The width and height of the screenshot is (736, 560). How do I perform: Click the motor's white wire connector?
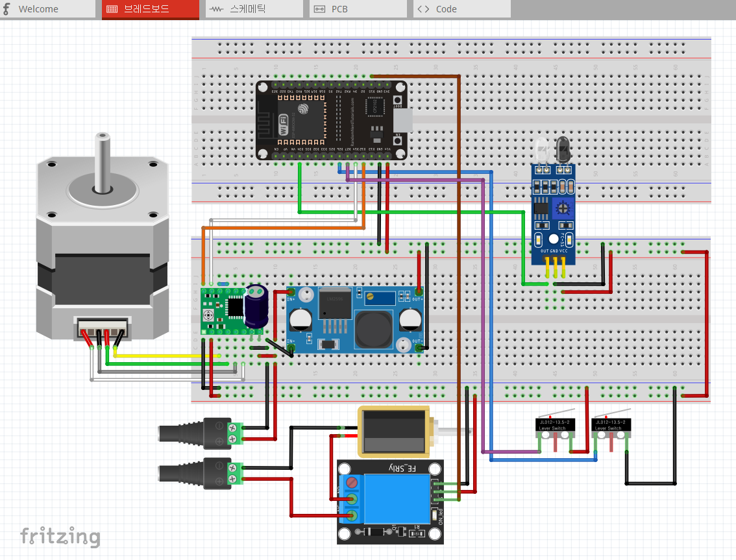103,328
